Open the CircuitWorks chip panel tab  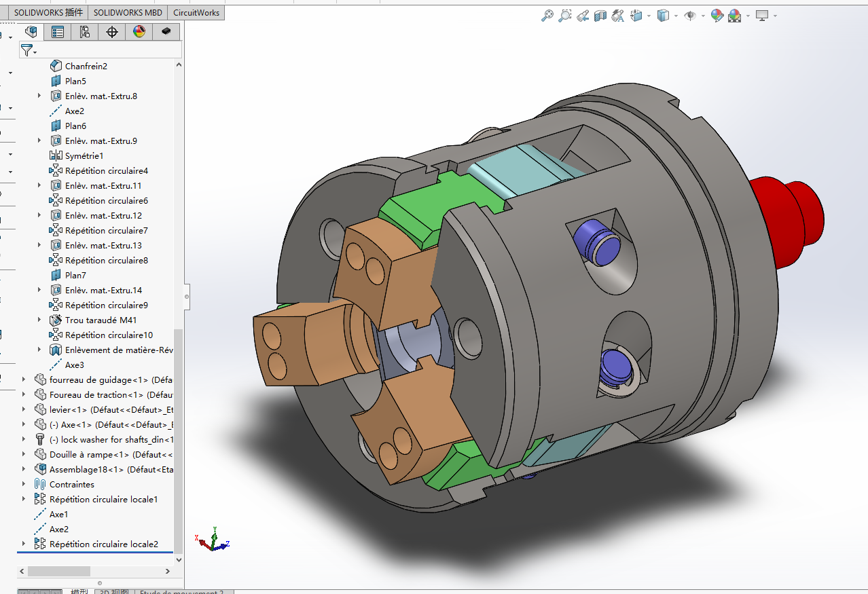click(166, 31)
